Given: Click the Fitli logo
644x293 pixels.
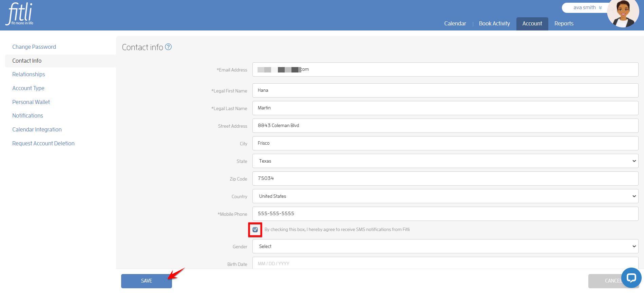Looking at the screenshot, I should tap(19, 14).
